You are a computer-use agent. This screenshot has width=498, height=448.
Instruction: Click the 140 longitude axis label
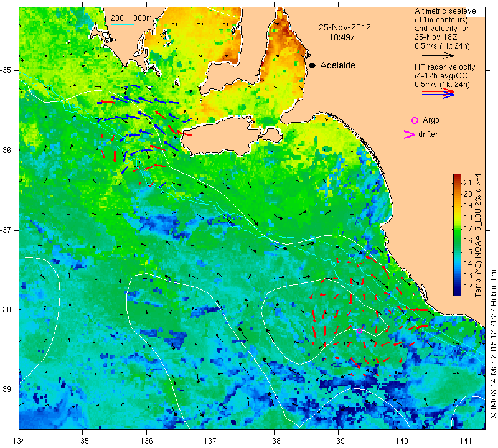coord(402,441)
